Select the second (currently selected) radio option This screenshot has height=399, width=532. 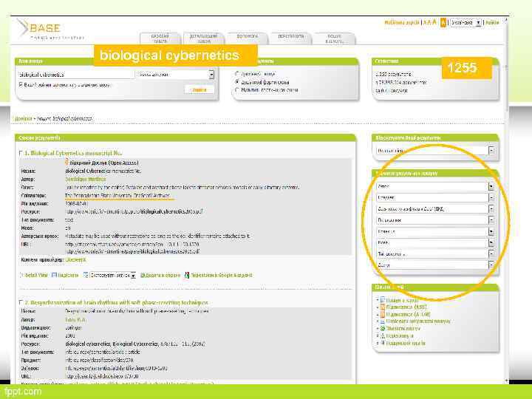237,82
